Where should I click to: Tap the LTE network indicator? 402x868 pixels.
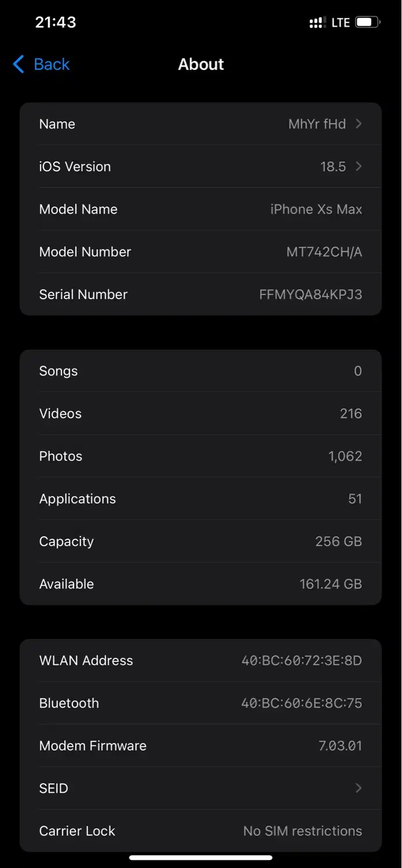(341, 23)
